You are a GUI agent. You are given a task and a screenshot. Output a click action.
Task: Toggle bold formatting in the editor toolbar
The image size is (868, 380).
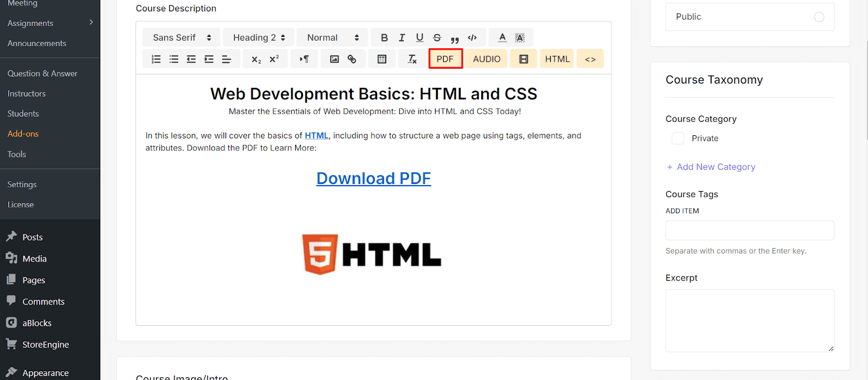pos(384,37)
